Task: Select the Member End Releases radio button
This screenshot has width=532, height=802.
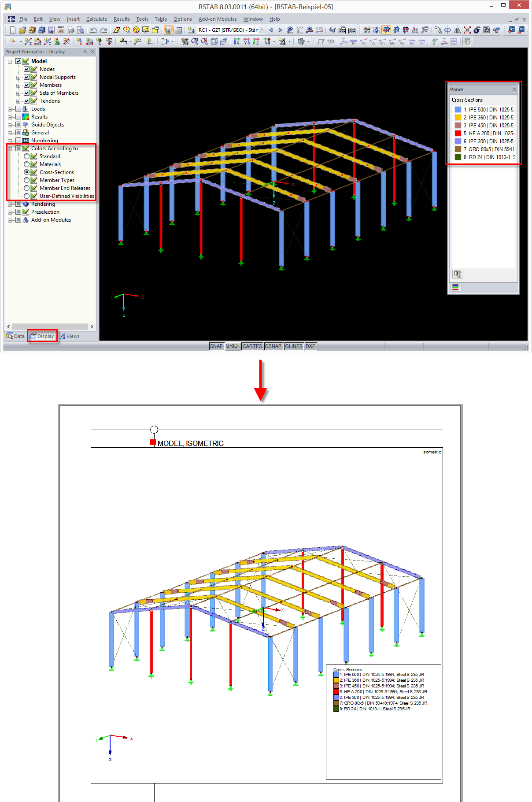Action: [x=26, y=188]
